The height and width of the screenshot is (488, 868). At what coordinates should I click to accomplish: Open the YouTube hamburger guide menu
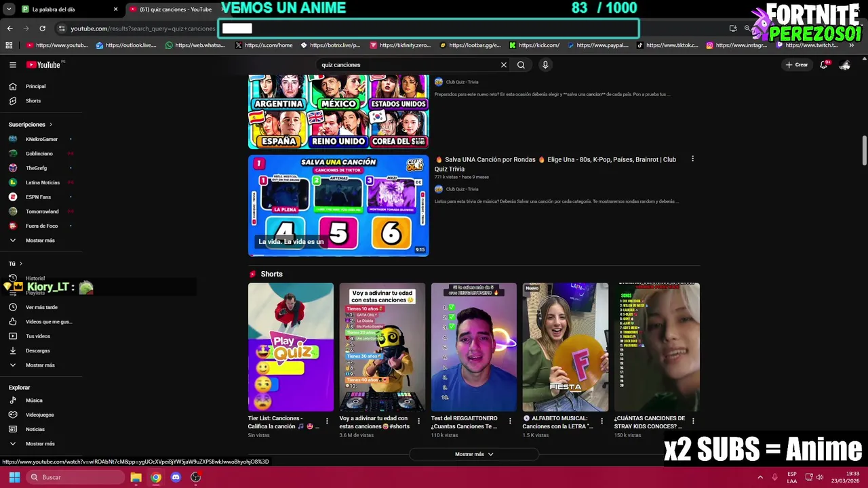[13, 65]
